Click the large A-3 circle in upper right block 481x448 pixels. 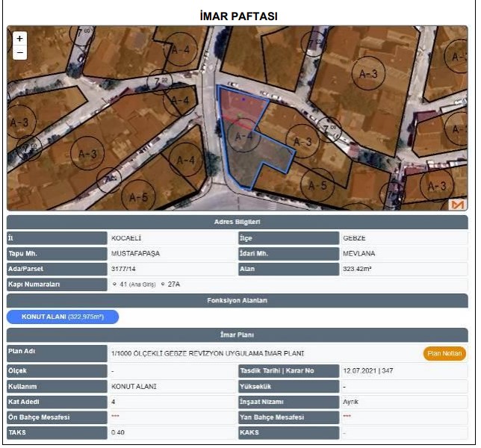pos(369,74)
